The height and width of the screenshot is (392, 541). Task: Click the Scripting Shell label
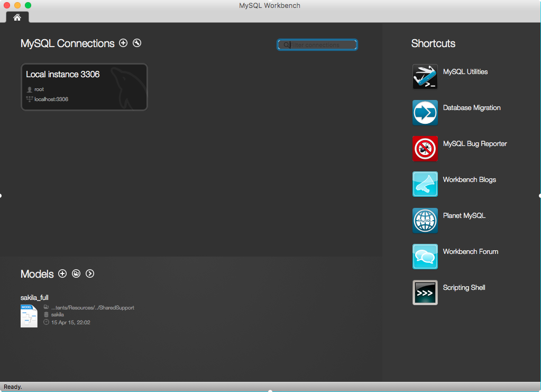[x=464, y=287]
